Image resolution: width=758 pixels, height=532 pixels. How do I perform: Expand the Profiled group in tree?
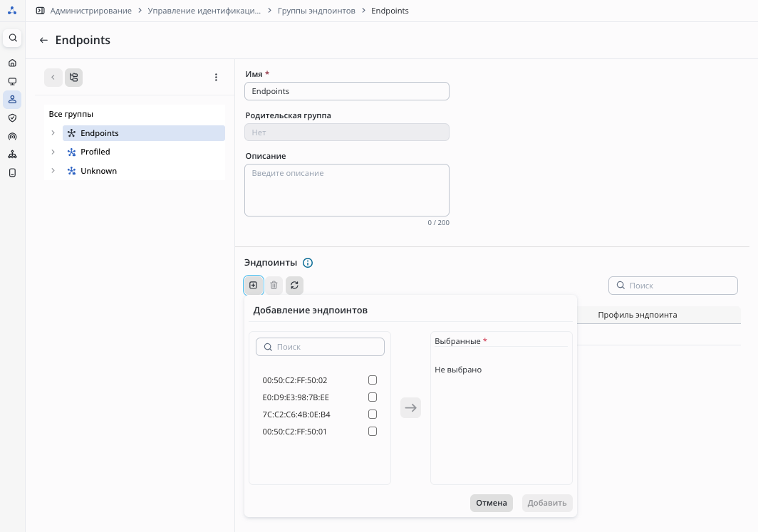pos(53,152)
